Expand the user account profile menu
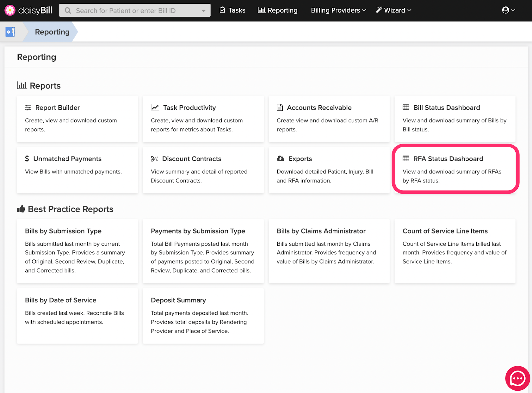The image size is (532, 393). (x=508, y=10)
